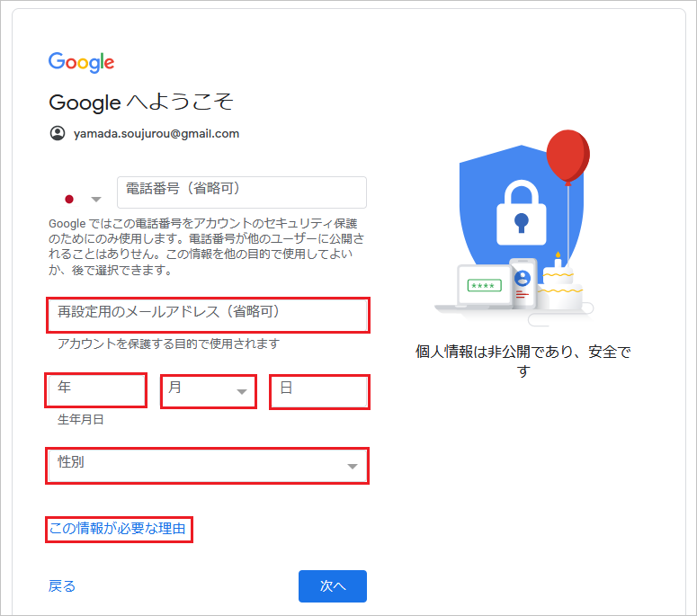Click the Google logo
Viewport: 697px width, 616px height.
[81, 62]
